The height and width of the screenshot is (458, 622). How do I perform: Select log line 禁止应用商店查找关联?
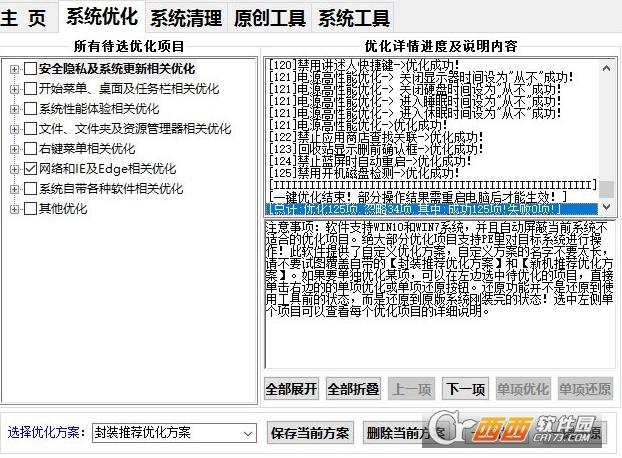coord(376,137)
